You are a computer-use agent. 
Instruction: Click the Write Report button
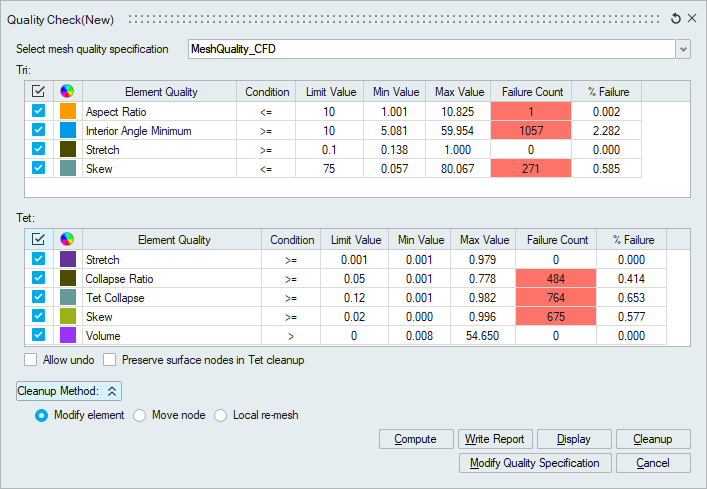tap(495, 439)
